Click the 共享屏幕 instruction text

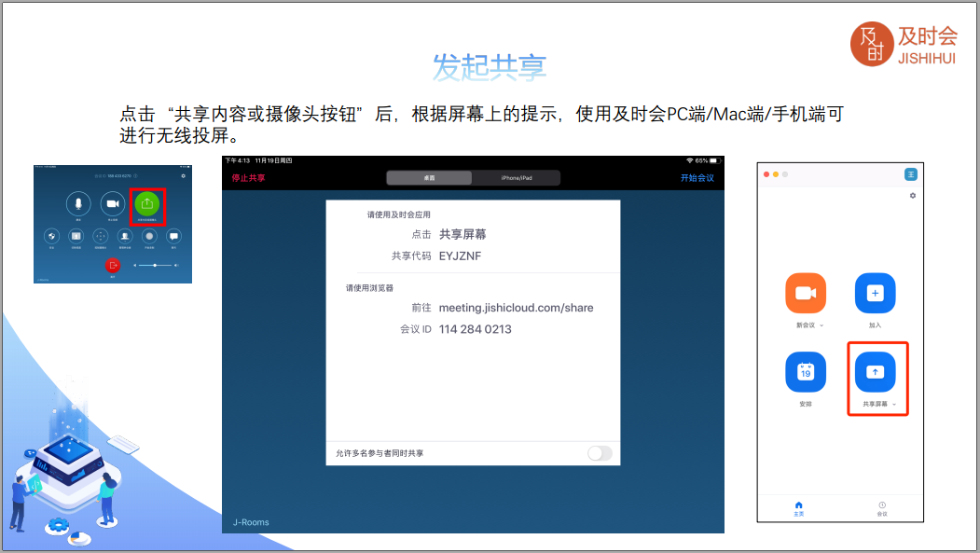click(462, 234)
